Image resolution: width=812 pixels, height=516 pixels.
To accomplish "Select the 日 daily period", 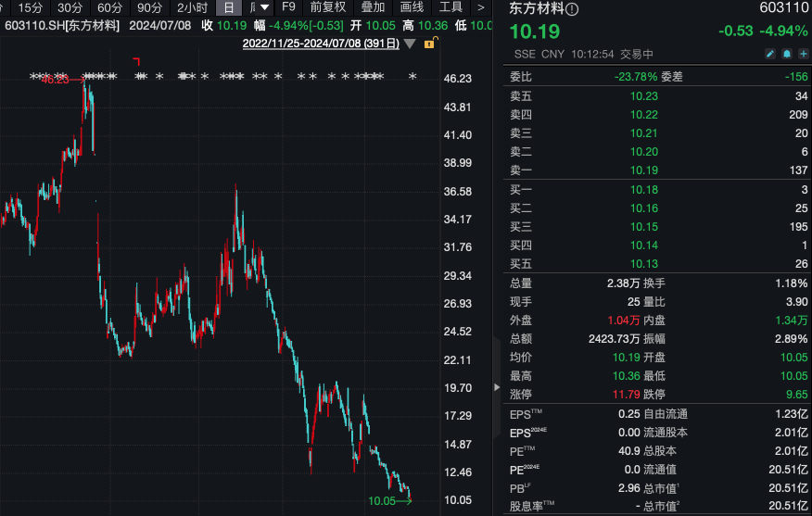I will coord(228,7).
